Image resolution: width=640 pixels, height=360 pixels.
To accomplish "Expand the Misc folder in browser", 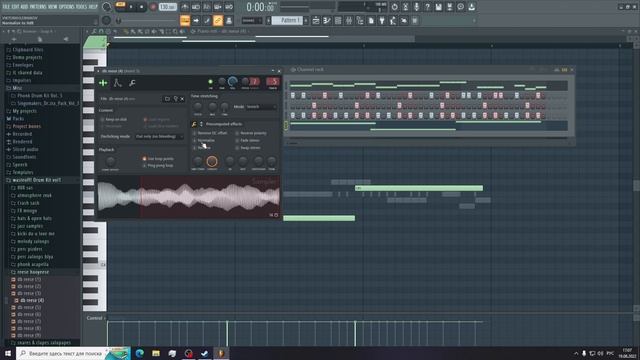I will click(x=17, y=88).
